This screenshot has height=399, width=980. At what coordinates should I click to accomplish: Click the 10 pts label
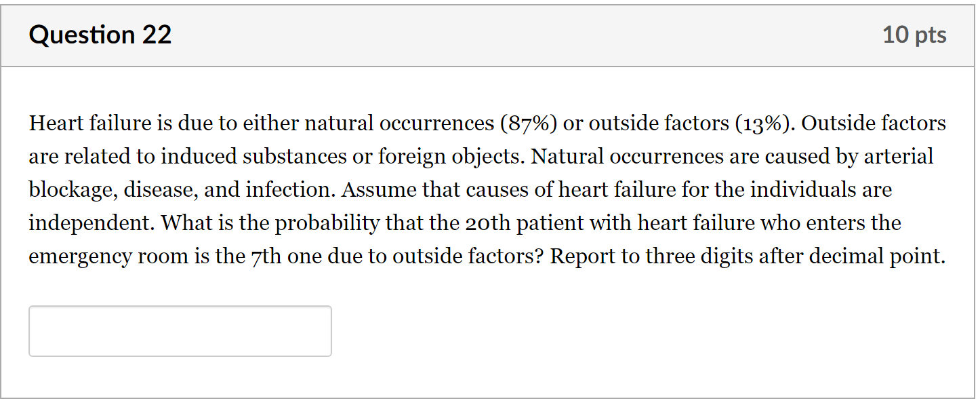pos(916,34)
